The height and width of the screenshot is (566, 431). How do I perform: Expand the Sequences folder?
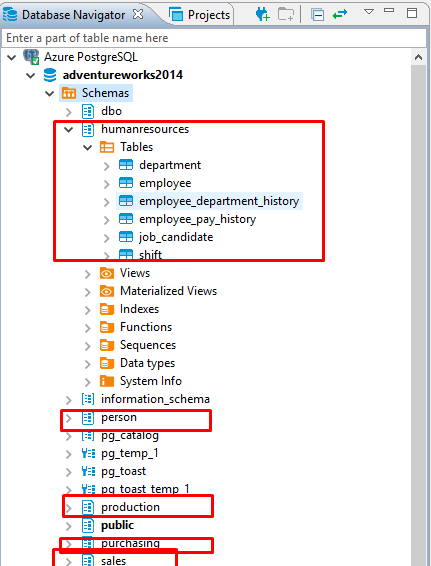(x=87, y=346)
